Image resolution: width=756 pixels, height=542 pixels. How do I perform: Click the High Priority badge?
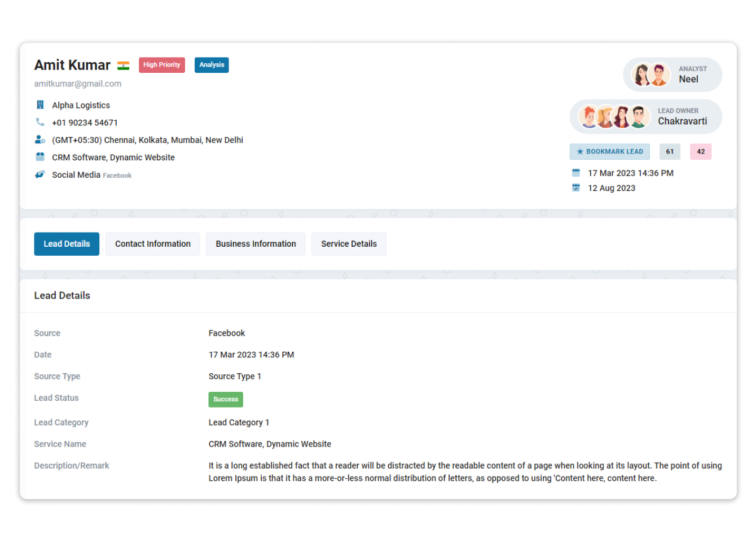pyautogui.click(x=162, y=65)
